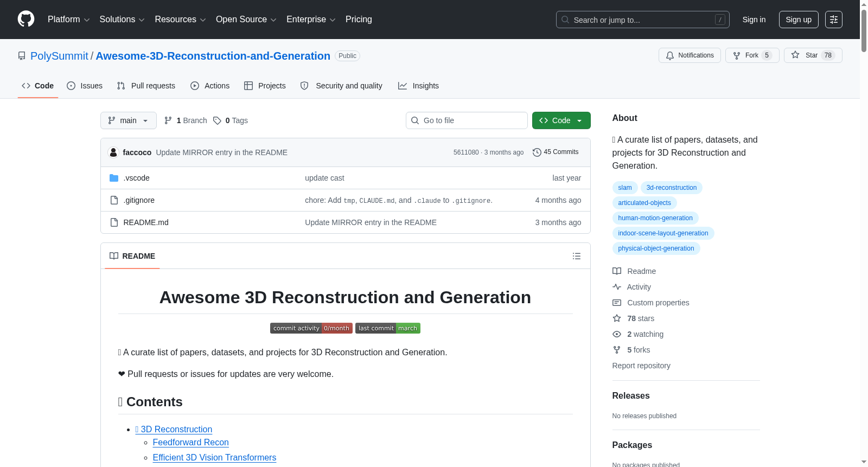Click the repository book icon beside PolySummit
This screenshot has width=868, height=467.
coord(22,56)
